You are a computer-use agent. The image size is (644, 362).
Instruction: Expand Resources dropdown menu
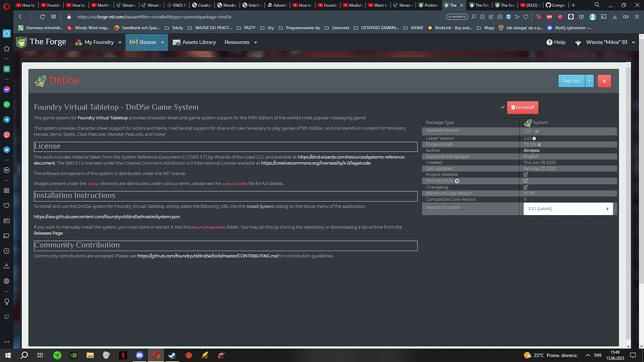point(241,42)
